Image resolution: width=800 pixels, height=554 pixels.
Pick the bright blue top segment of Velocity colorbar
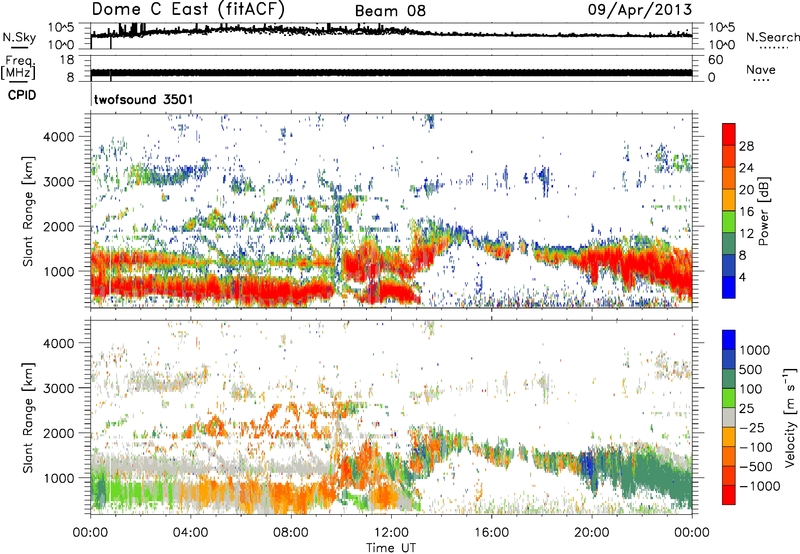[729, 340]
